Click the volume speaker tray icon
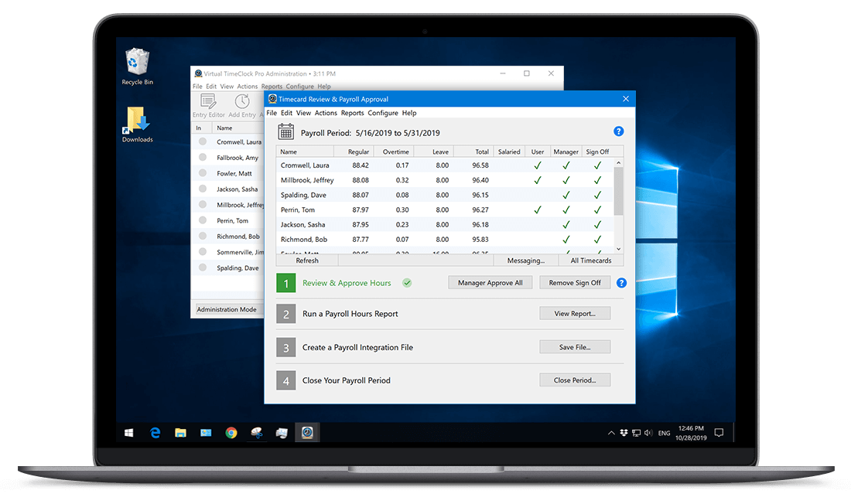 pyautogui.click(x=648, y=433)
